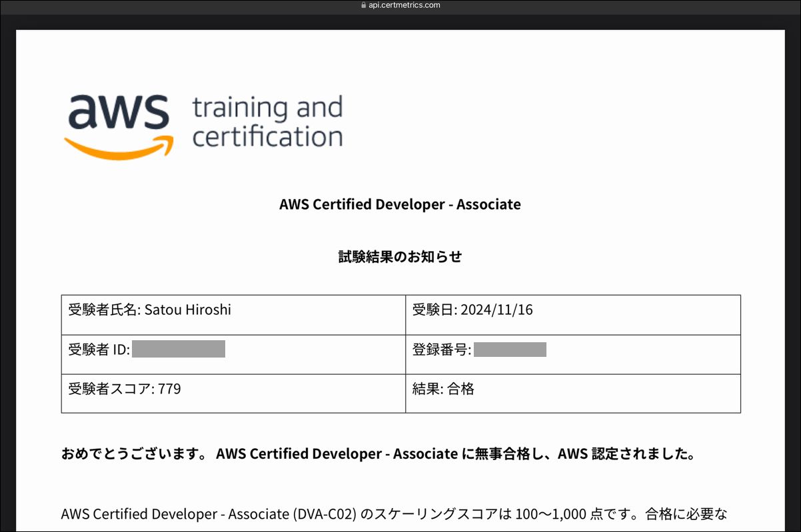Click the api.certmetrics.com address bar
The width and height of the screenshot is (801, 532).
coord(400,5)
